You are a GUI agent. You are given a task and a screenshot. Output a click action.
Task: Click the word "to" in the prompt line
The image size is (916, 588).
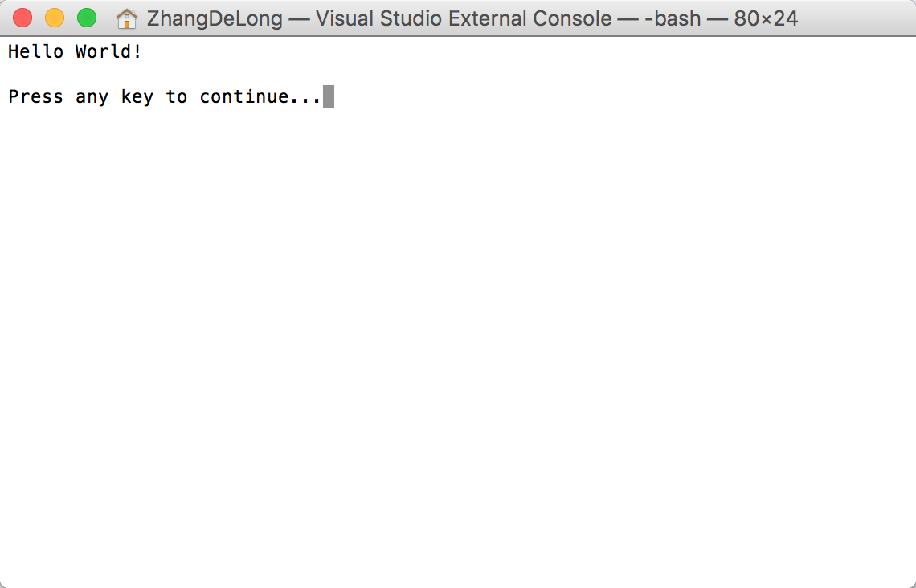point(177,96)
